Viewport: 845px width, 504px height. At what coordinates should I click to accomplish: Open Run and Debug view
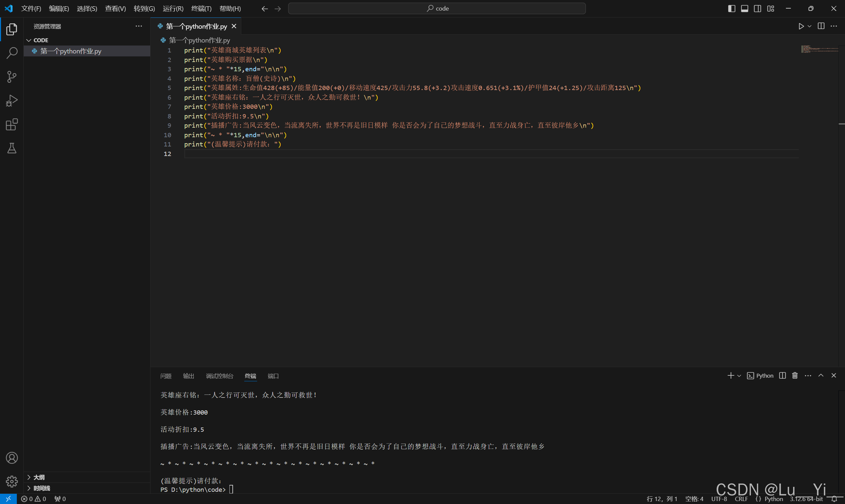click(12, 101)
